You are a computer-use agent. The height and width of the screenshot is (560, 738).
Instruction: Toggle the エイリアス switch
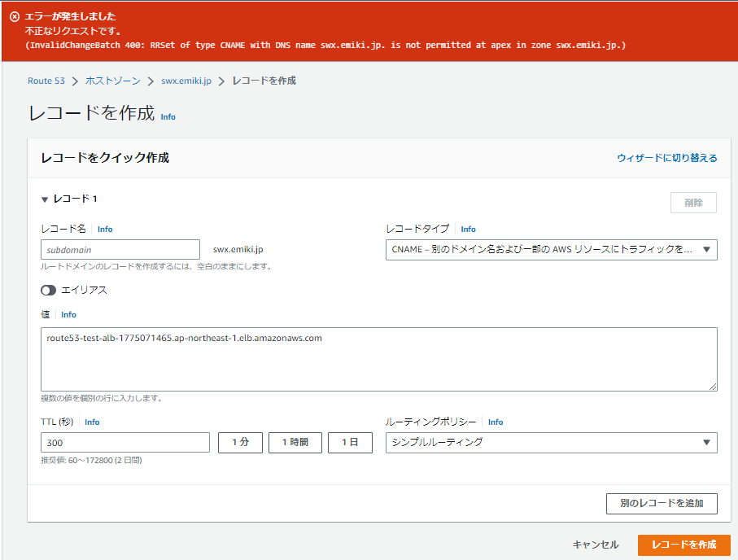[48, 290]
